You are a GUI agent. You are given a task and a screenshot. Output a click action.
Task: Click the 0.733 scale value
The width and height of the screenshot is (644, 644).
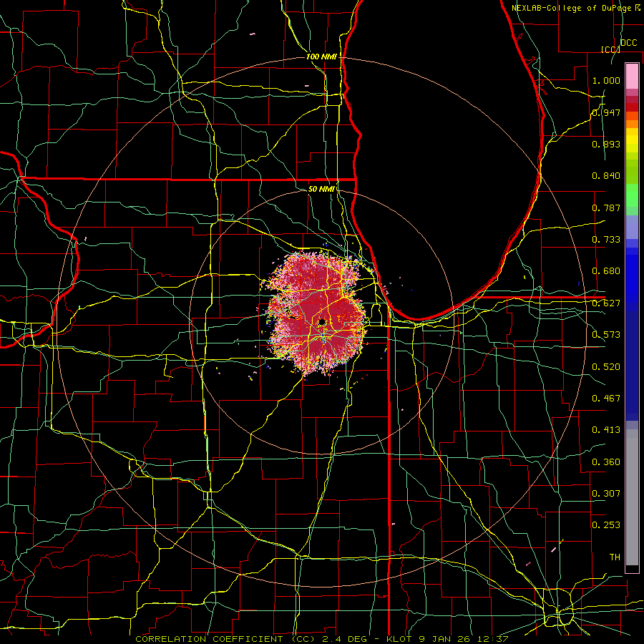606,240
